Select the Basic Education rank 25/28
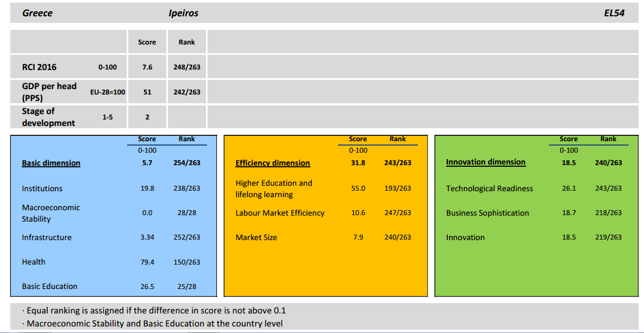The height and width of the screenshot is (333, 644). coord(187,287)
